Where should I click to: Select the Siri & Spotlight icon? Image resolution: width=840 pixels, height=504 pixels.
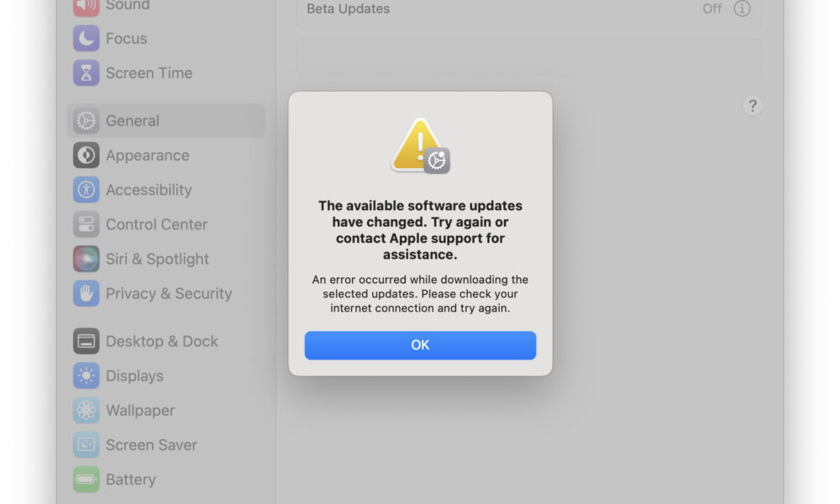[x=87, y=259]
